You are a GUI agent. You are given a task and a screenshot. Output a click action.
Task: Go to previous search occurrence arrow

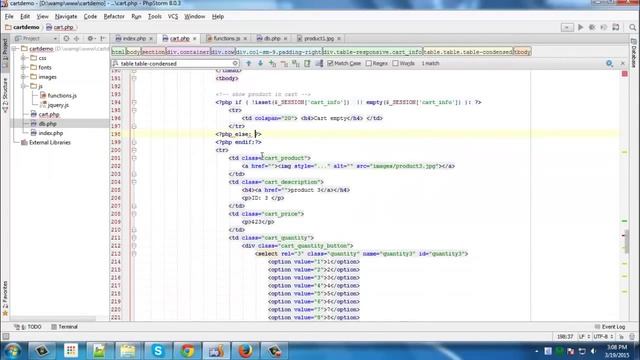(x=249, y=63)
